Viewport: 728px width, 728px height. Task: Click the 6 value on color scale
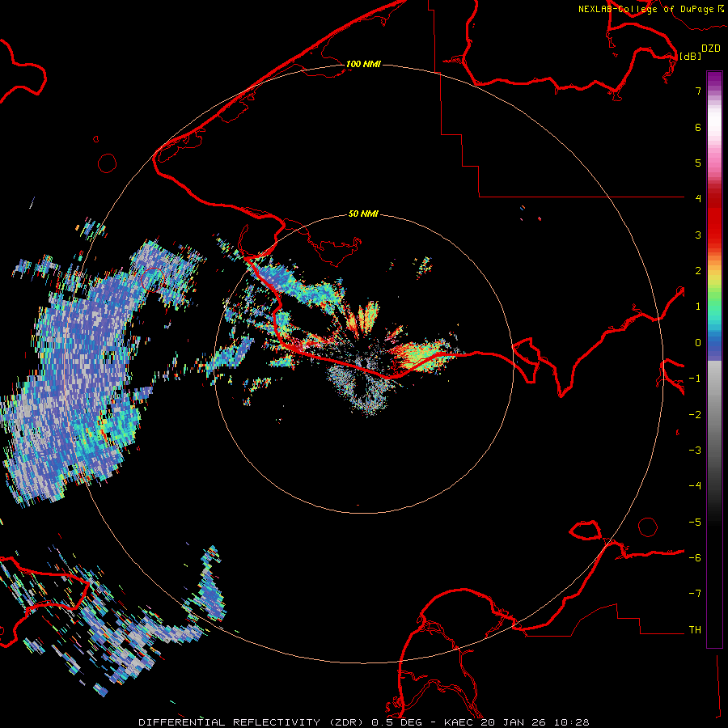698,127
